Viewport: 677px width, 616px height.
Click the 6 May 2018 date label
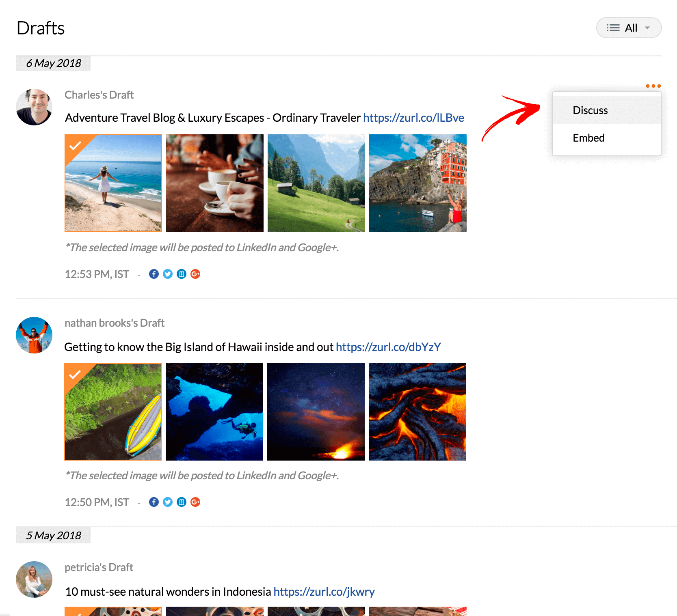point(53,63)
